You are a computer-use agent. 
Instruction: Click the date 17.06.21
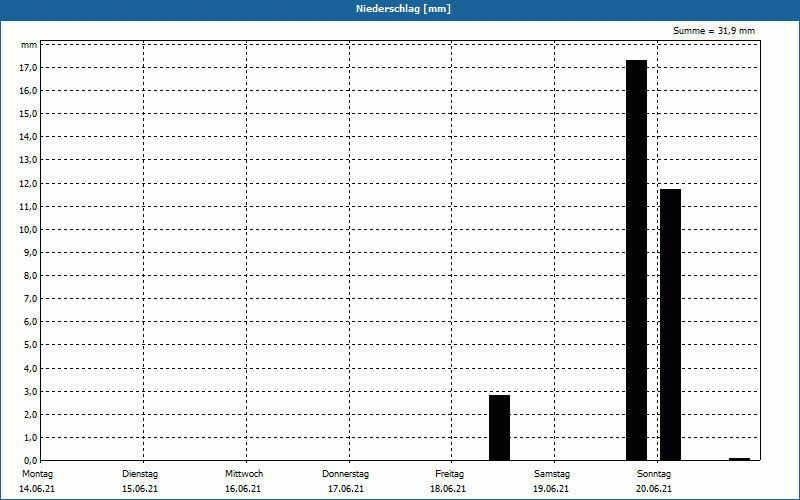coord(346,489)
